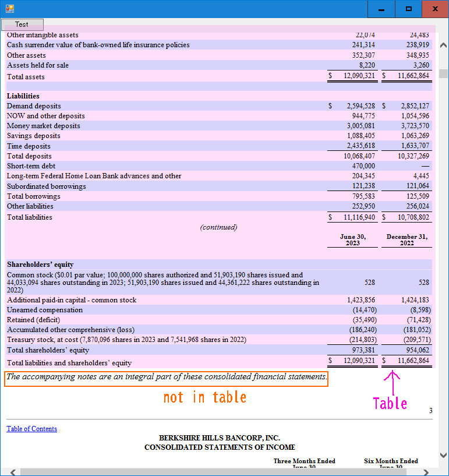
Task: Click the 'Shareholders' equity' heading
Action: (x=40, y=265)
